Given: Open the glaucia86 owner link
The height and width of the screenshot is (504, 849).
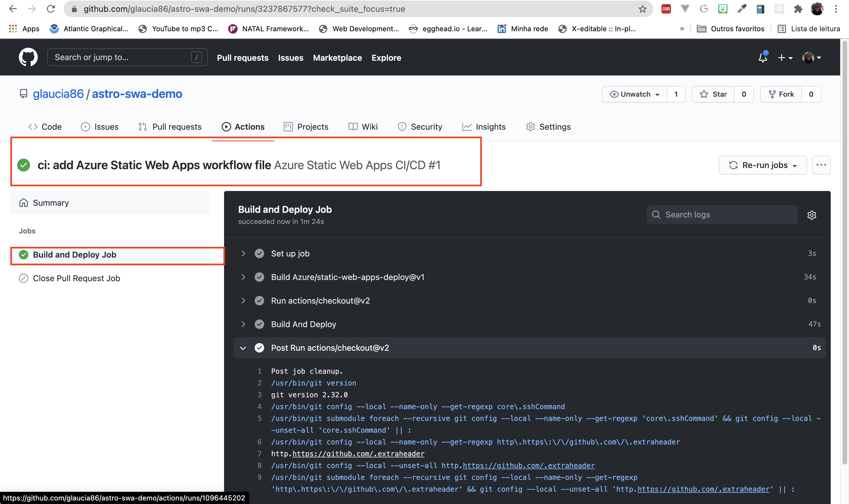Looking at the screenshot, I should (58, 94).
